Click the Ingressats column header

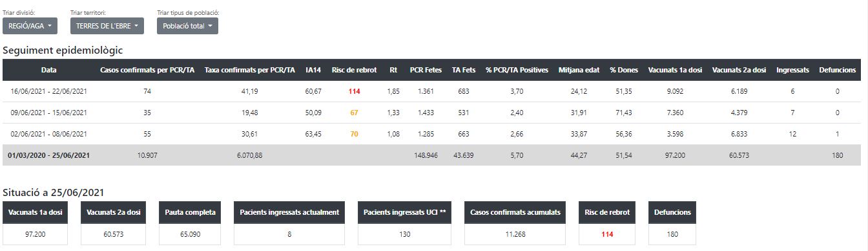pos(792,70)
